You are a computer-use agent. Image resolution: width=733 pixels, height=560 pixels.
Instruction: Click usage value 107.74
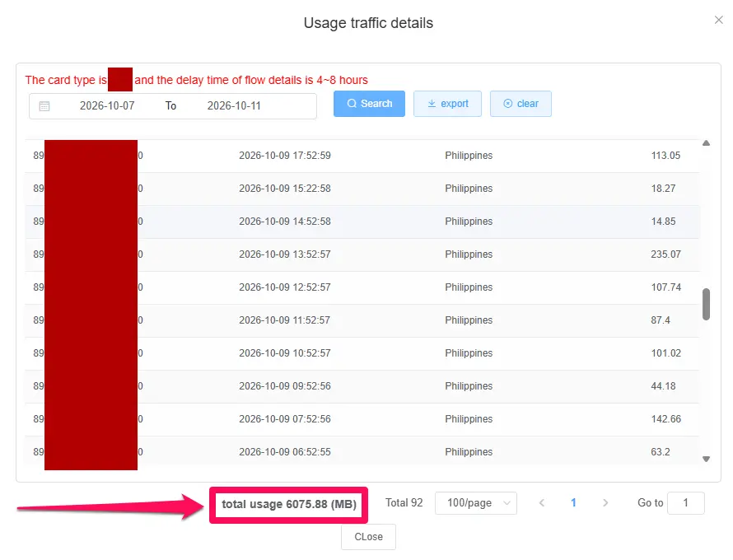(x=666, y=287)
